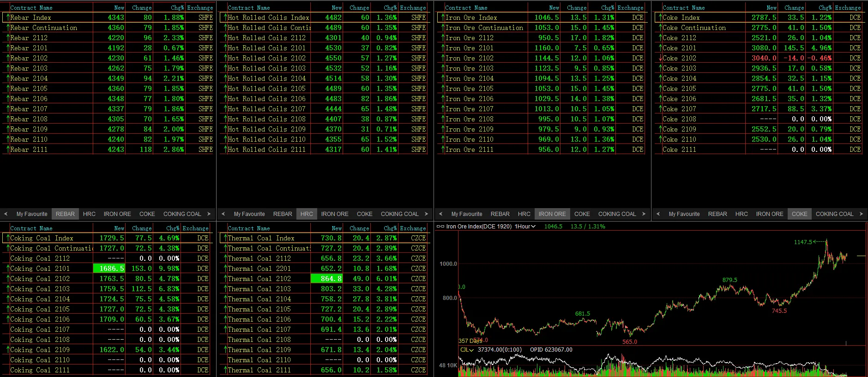
Task: Sort Hot Rolled Coils panel by New column header
Action: (337, 8)
